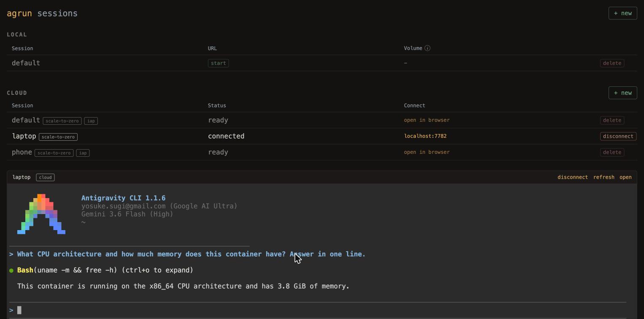Click the x86_64 answer line
The width and height of the screenshot is (644, 319).
pos(183,286)
